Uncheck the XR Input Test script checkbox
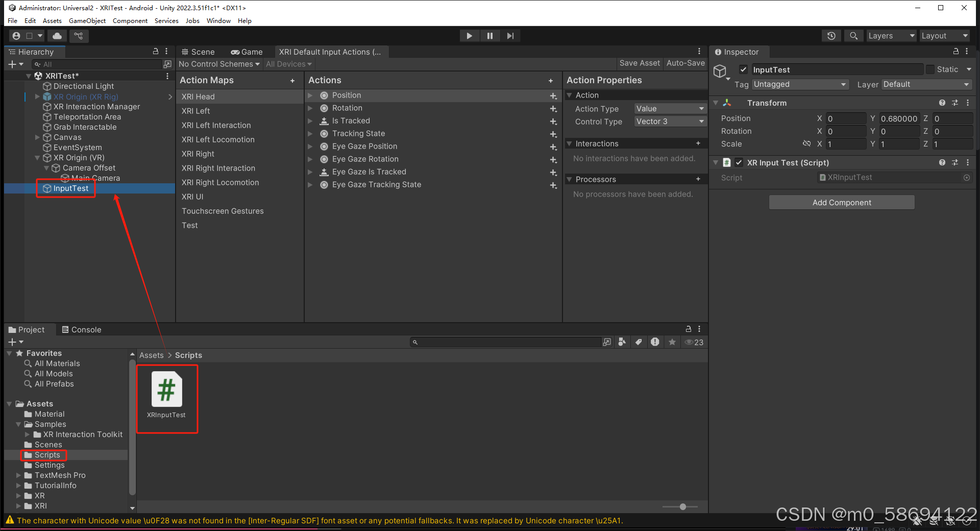The height and width of the screenshot is (531, 980). coord(739,162)
